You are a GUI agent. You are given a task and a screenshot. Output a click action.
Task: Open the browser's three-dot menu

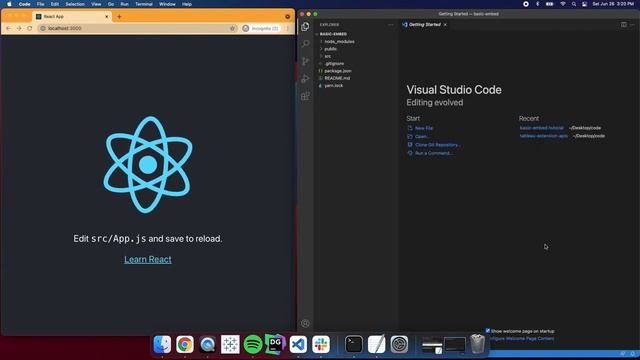[288, 28]
